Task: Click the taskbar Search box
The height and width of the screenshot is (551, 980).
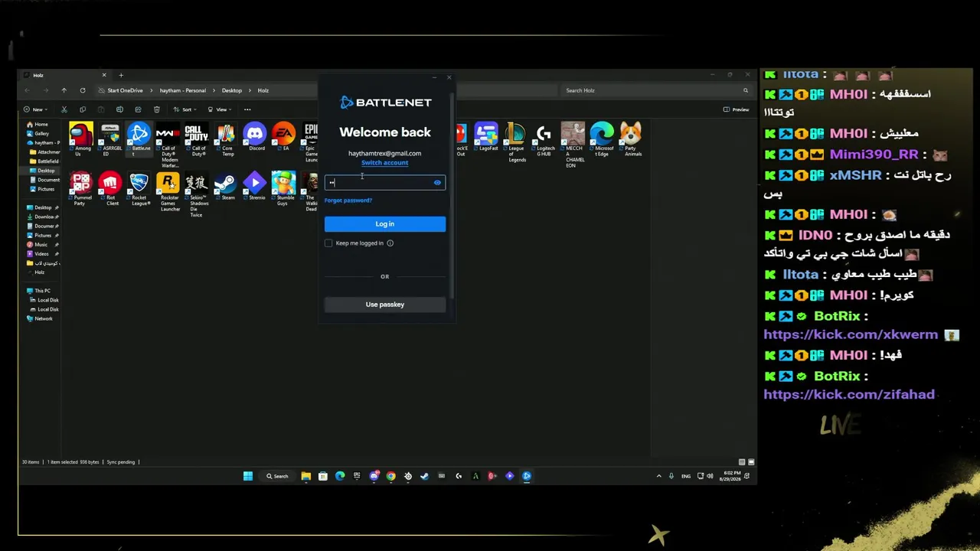Action: [277, 476]
